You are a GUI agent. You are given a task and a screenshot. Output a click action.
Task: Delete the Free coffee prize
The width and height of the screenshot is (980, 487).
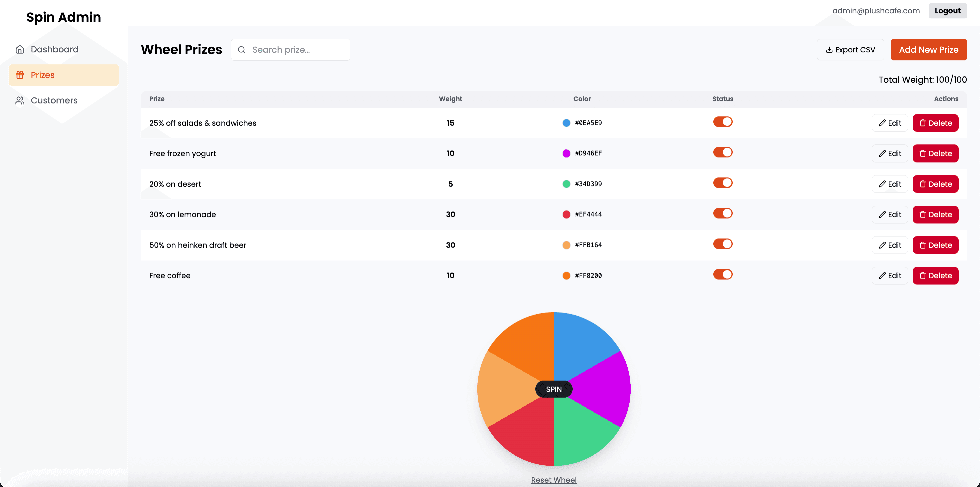(935, 276)
